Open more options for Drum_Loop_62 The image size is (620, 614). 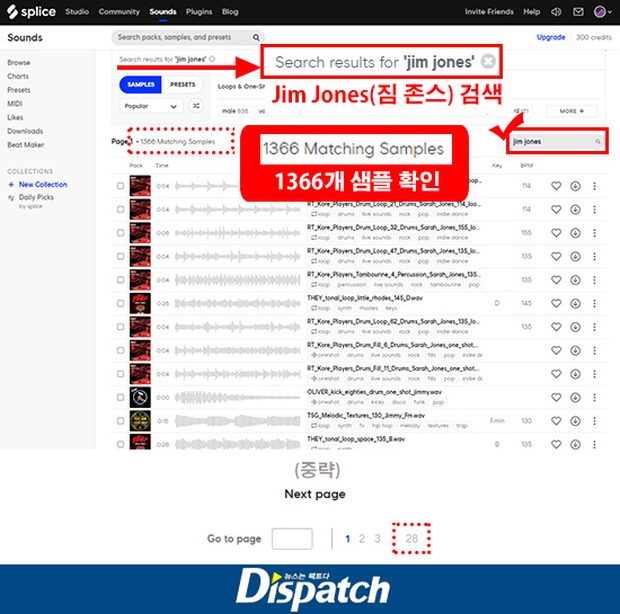(x=594, y=327)
